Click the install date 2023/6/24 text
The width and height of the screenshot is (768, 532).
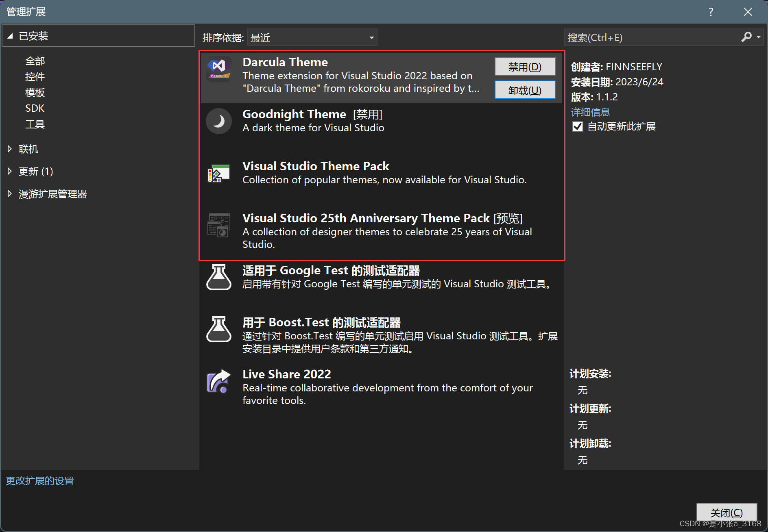(639, 82)
